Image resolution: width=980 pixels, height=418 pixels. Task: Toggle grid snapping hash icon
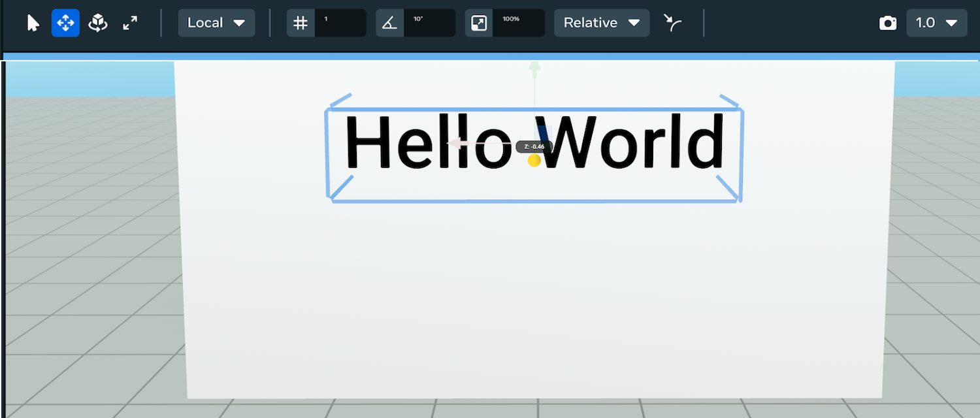point(301,23)
